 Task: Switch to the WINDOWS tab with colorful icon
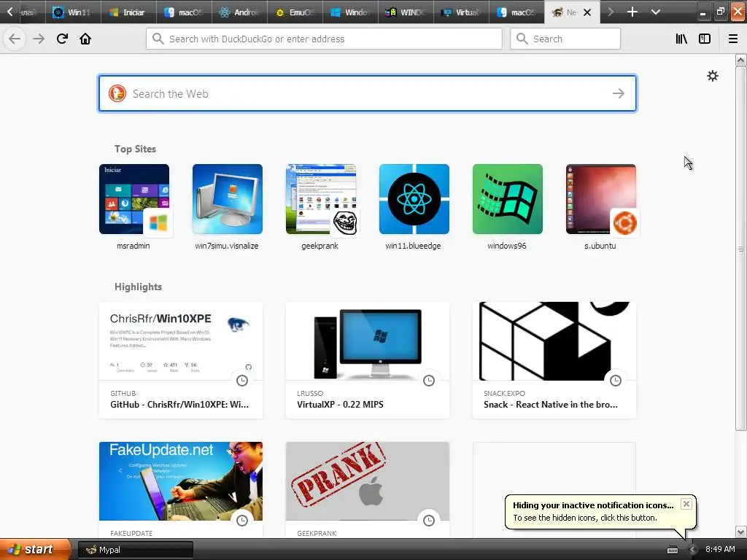coord(406,12)
